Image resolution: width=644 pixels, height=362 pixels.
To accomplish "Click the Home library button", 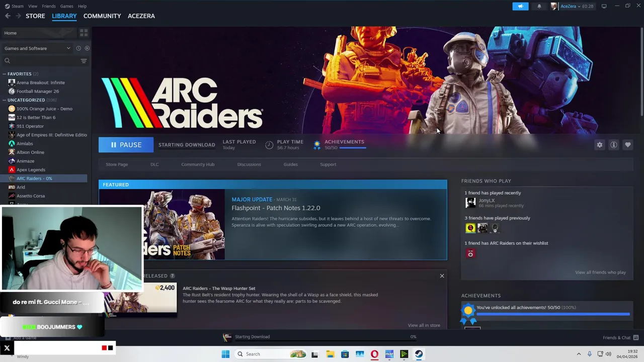I will click(38, 33).
